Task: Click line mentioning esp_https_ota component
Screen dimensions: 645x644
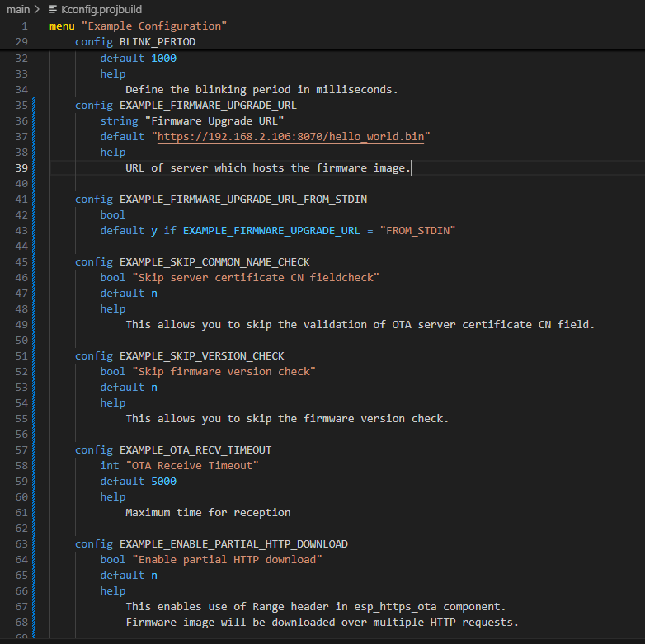Action: [316, 607]
